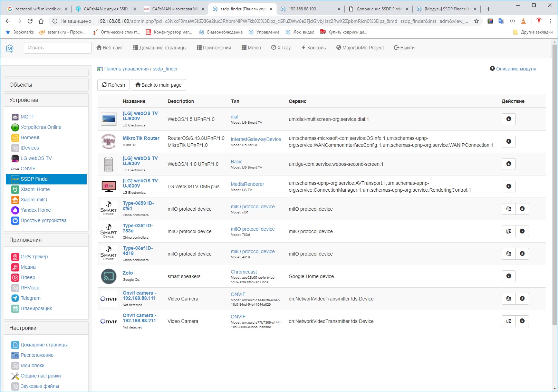This screenshot has height=392, width=558.
Task: Open the MQTT module icon in sidebar
Action: click(x=15, y=117)
